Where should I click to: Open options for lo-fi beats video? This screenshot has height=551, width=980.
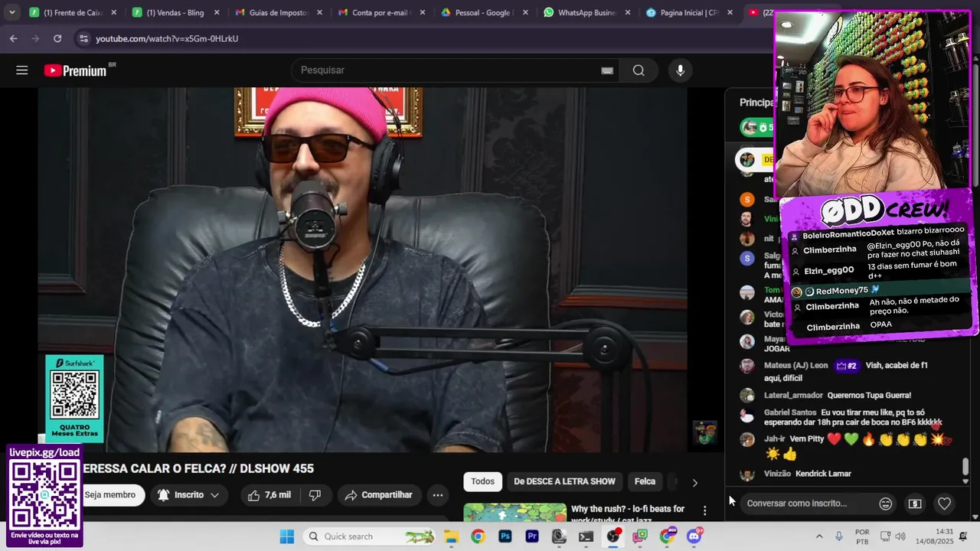point(705,510)
